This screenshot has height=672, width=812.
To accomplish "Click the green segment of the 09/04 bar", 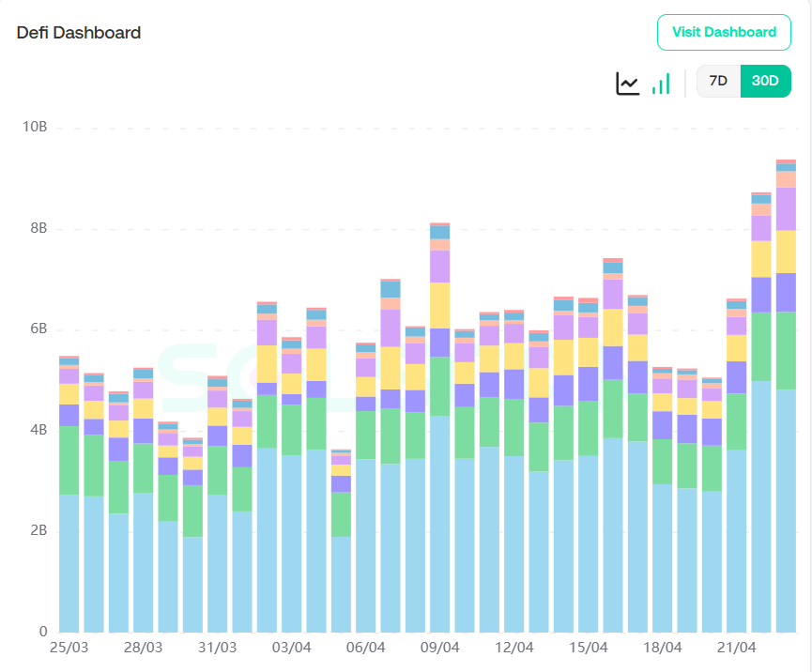I will (x=439, y=386).
